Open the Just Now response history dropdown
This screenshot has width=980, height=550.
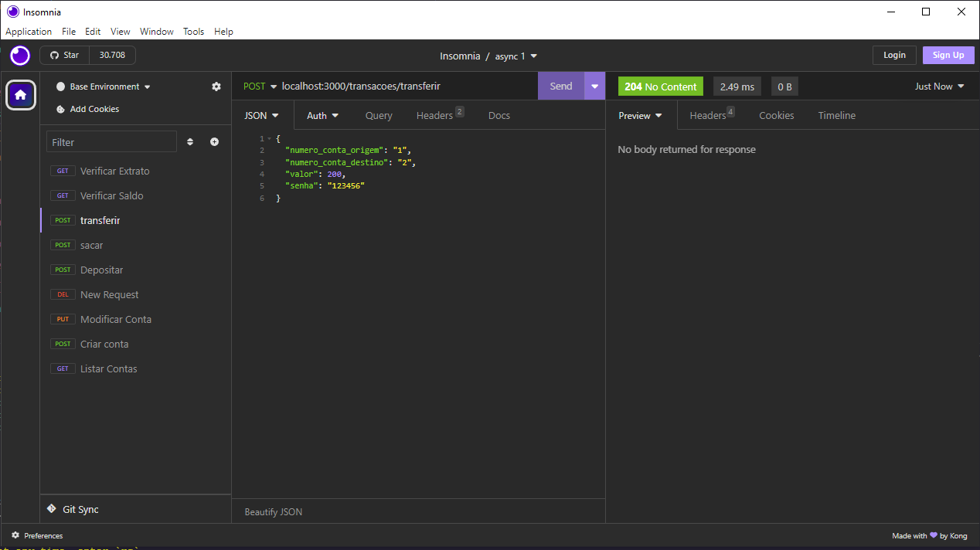937,86
